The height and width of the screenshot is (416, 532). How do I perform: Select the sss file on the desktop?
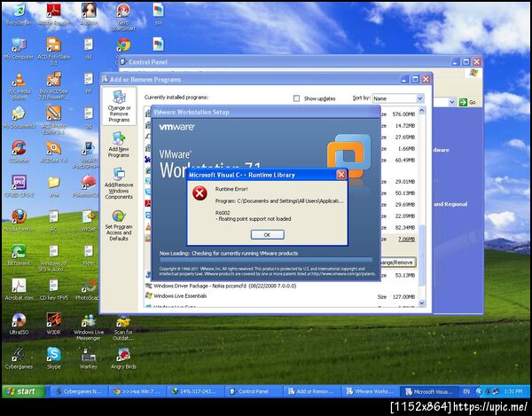(159, 14)
